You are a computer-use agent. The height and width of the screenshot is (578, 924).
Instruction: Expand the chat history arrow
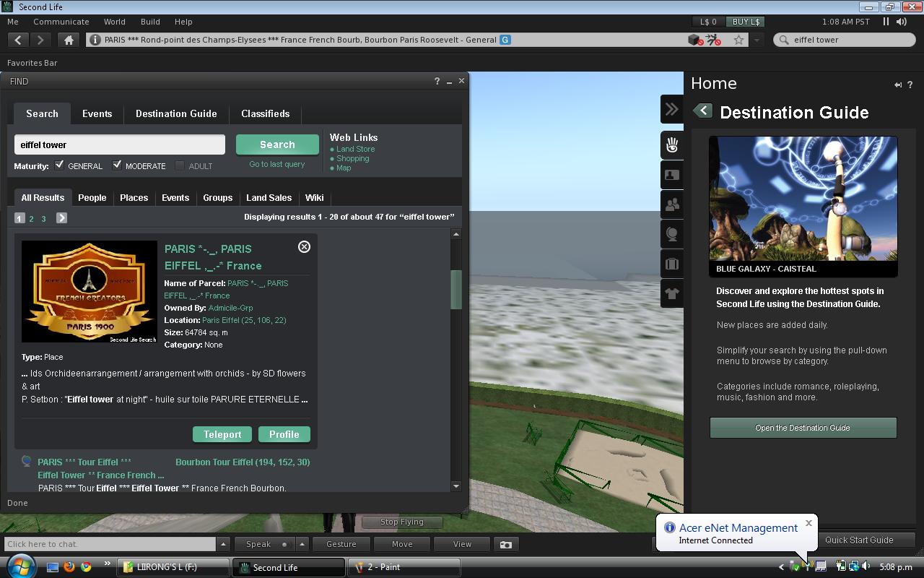223,544
